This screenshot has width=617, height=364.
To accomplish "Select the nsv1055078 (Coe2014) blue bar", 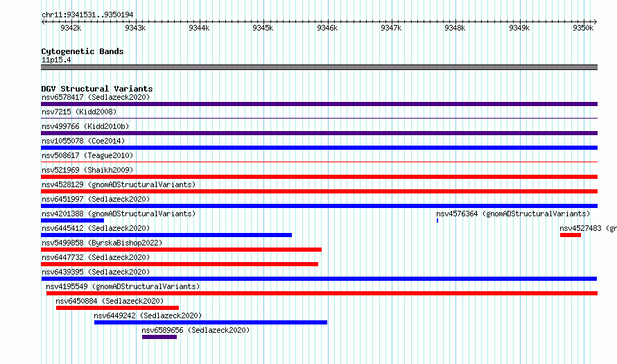I will pos(319,148).
